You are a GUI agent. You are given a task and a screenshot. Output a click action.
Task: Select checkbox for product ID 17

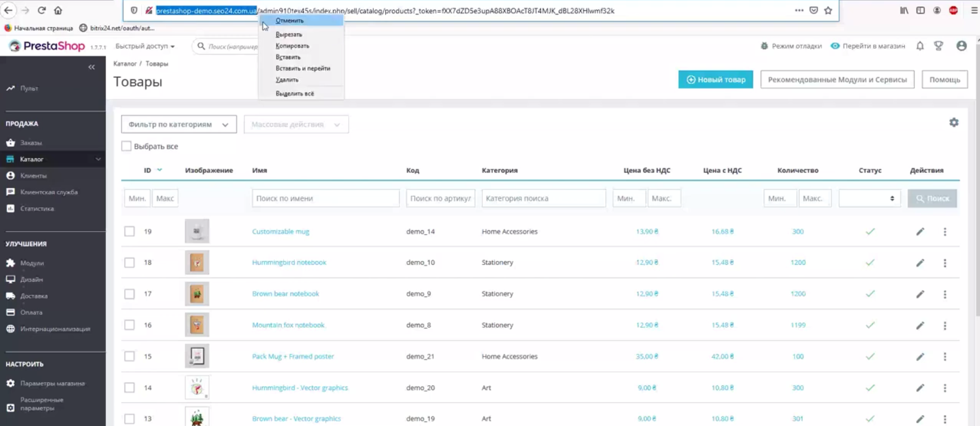(x=130, y=294)
